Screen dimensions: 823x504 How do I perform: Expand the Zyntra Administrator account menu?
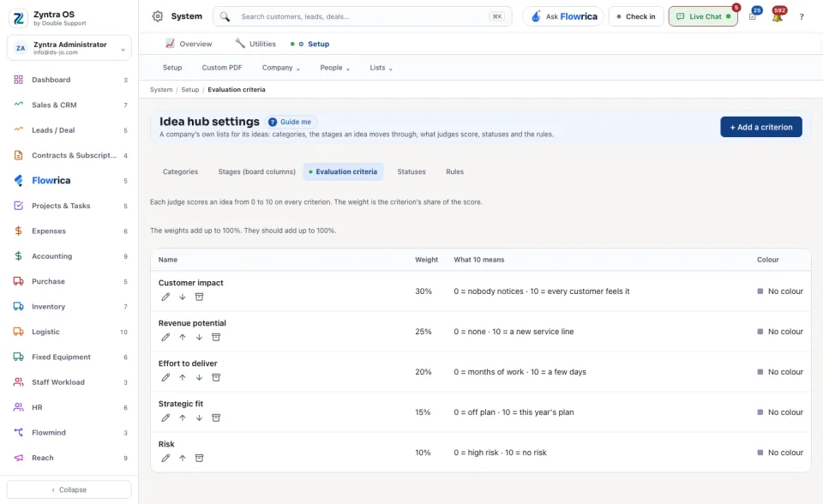point(69,48)
